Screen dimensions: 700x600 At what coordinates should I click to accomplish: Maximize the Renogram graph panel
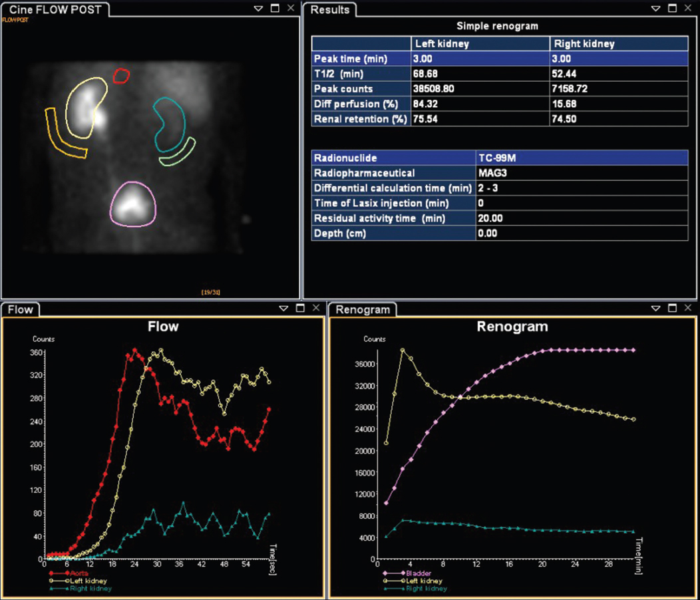(672, 309)
